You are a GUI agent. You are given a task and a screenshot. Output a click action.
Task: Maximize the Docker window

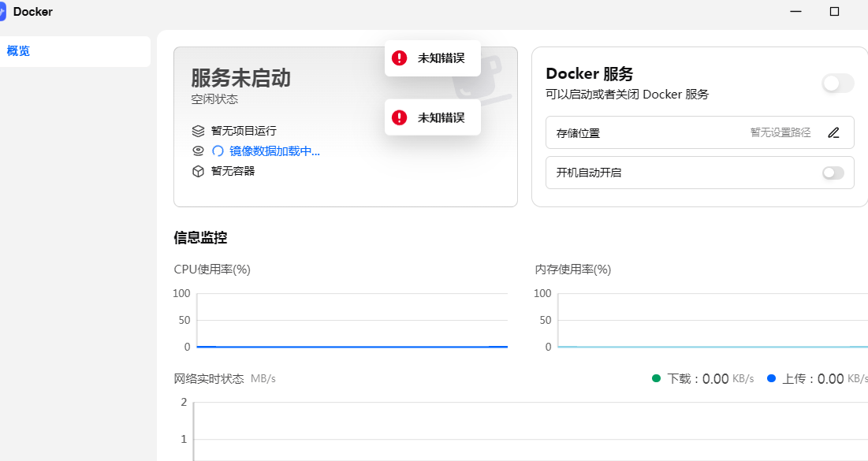834,12
